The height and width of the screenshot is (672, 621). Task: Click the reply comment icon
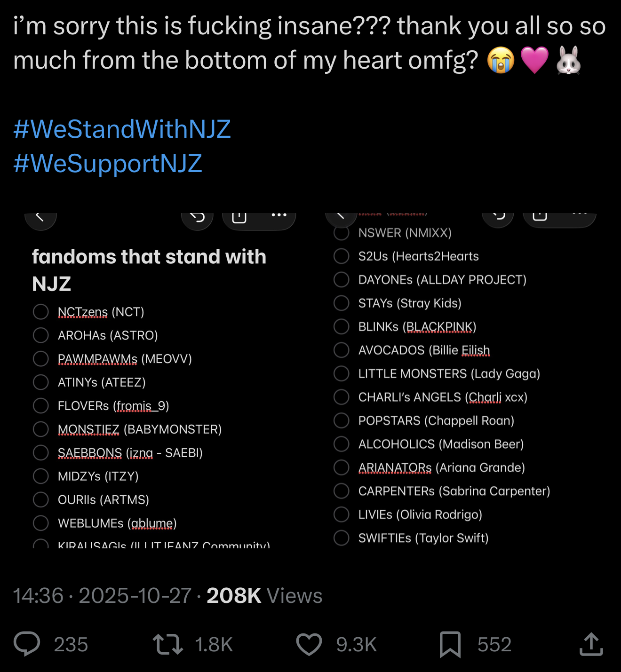[27, 644]
